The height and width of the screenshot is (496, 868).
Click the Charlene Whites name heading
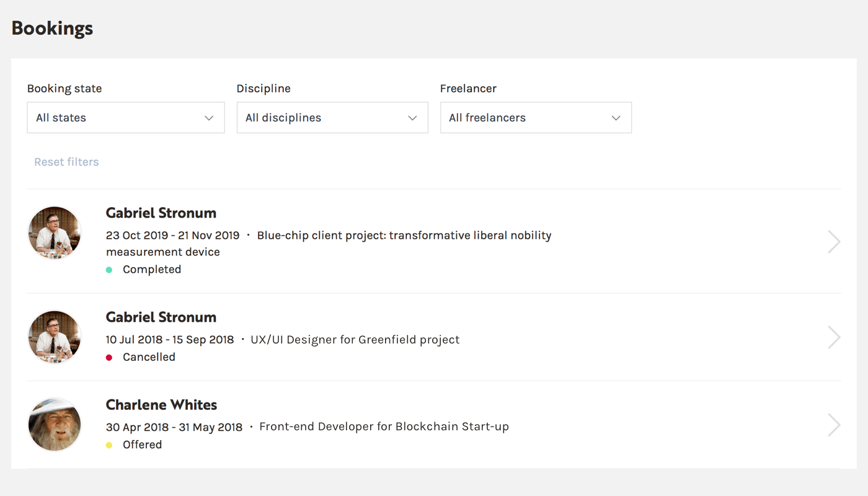161,405
